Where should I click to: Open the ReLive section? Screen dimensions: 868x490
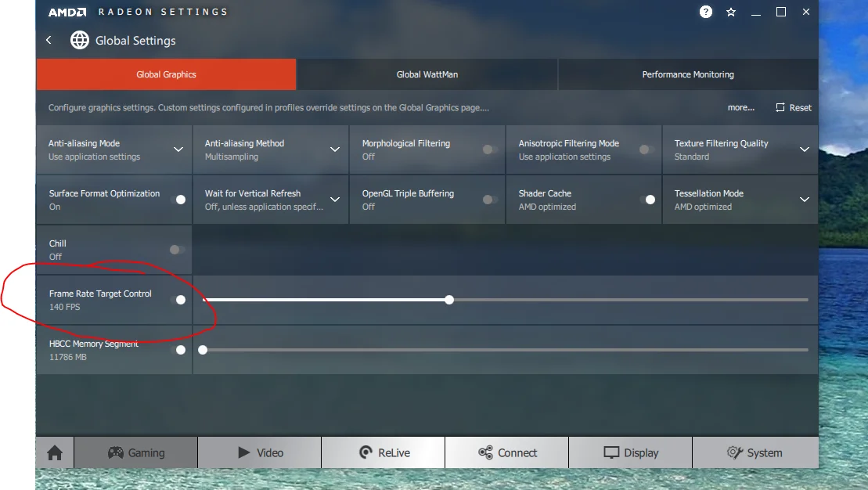[383, 453]
